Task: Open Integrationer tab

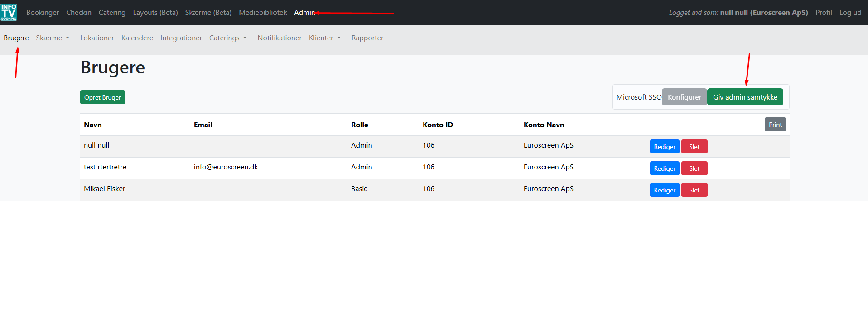Action: click(181, 38)
